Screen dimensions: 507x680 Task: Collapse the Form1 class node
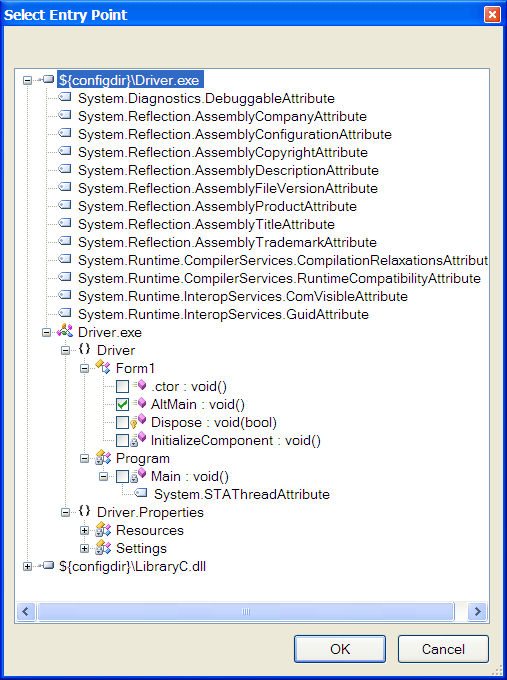pyautogui.click(x=85, y=369)
